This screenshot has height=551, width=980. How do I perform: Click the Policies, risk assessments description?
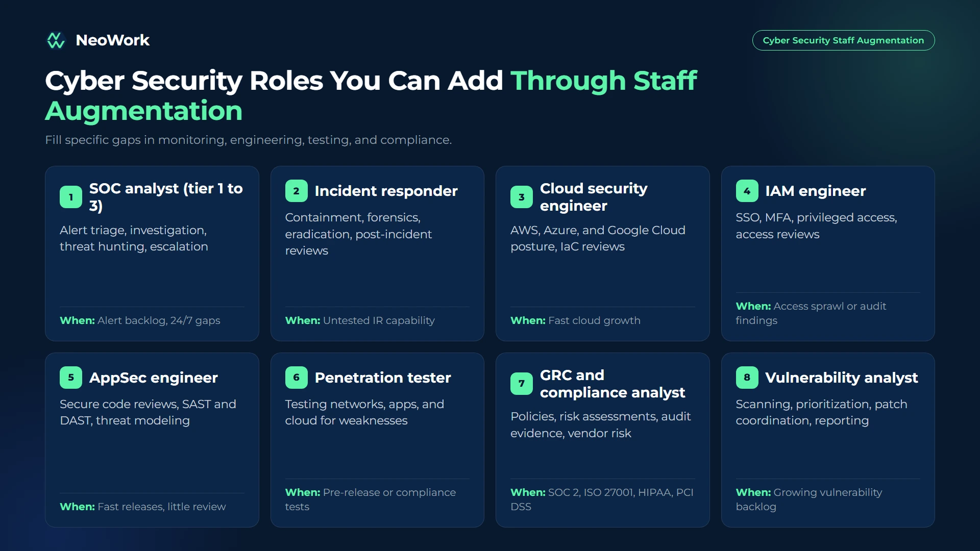pos(600,425)
